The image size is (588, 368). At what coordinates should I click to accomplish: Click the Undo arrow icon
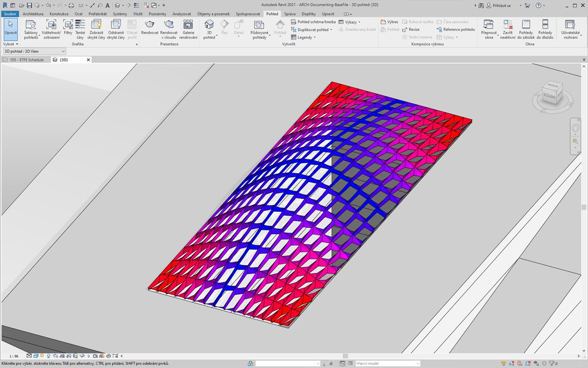(48, 5)
